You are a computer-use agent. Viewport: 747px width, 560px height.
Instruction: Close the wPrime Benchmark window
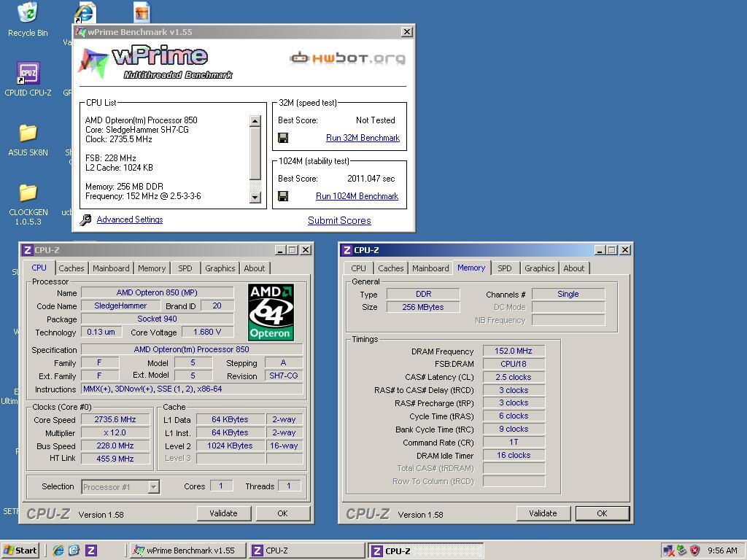coord(407,32)
